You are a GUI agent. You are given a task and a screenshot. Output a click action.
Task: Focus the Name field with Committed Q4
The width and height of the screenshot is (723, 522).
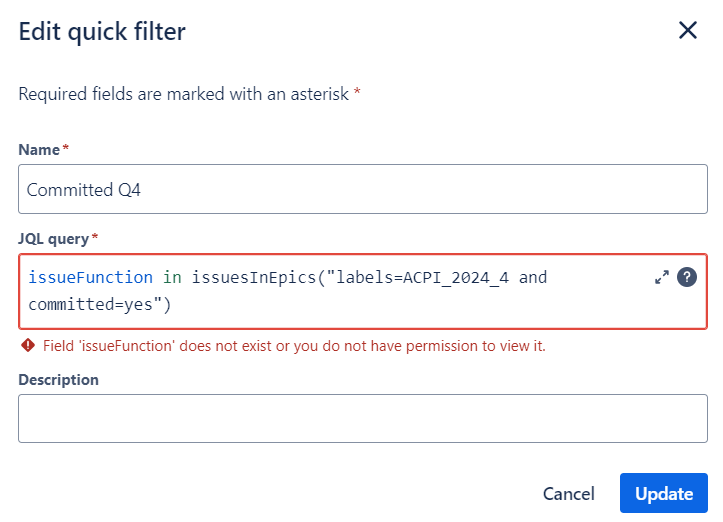point(363,189)
